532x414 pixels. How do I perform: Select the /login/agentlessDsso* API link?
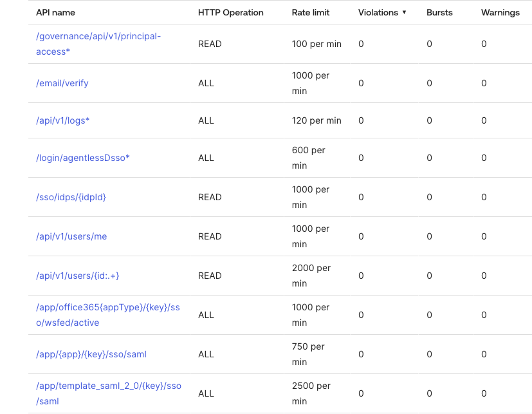(83, 158)
